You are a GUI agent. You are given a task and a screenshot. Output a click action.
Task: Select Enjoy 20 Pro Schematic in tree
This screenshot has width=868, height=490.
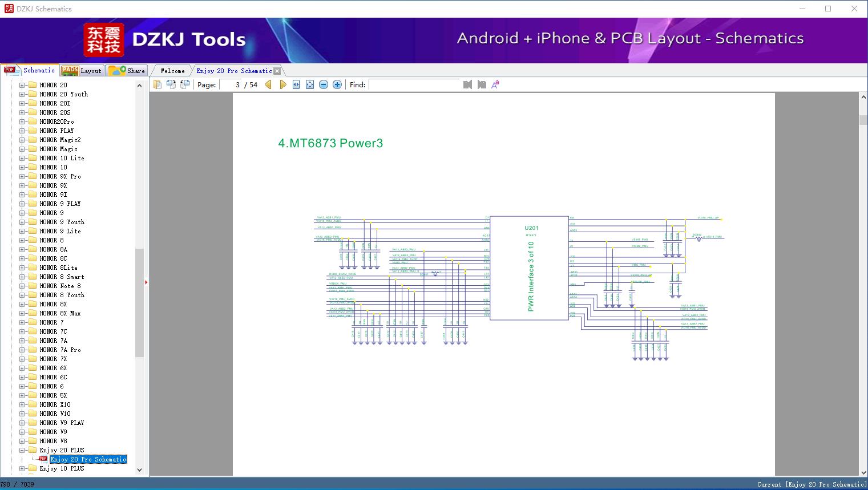point(88,459)
